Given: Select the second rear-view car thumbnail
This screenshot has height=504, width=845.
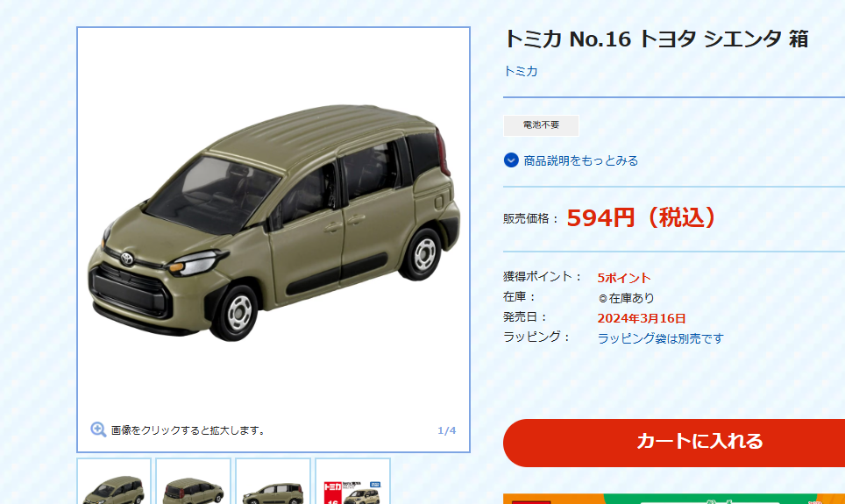Looking at the screenshot, I should click(194, 481).
